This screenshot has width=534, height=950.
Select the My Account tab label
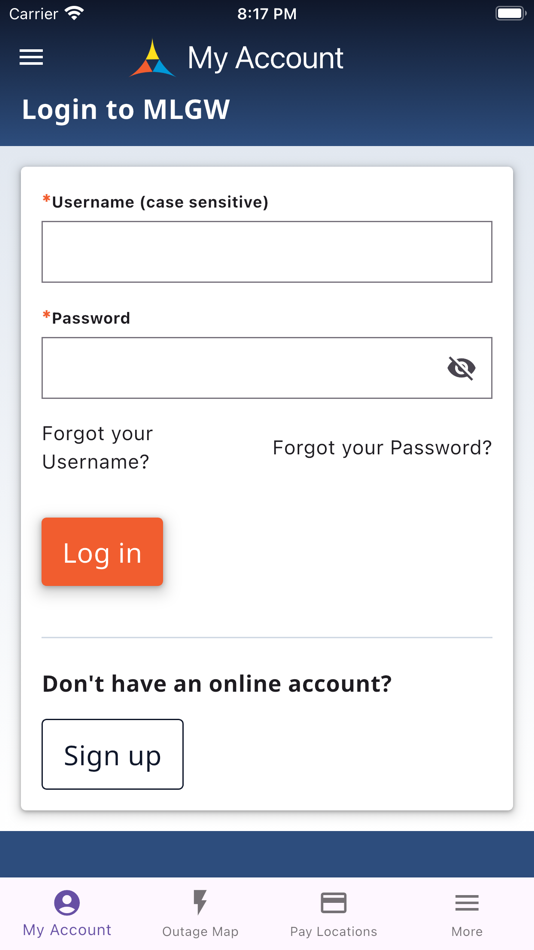(x=67, y=930)
